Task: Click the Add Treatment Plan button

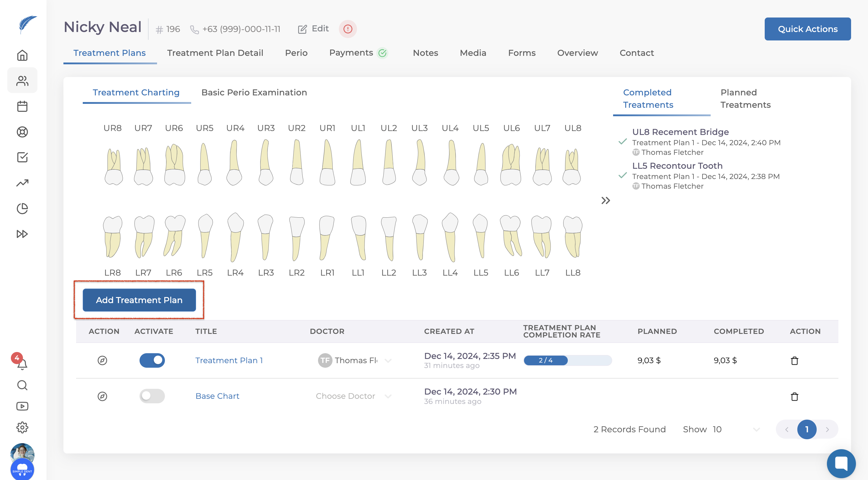Action: (139, 300)
